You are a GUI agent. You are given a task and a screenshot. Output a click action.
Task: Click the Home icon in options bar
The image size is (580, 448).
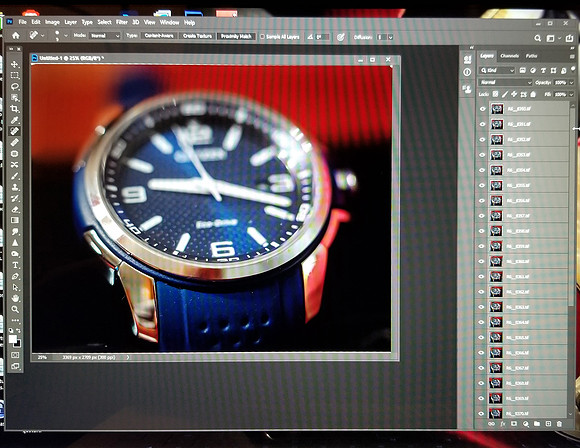click(16, 36)
